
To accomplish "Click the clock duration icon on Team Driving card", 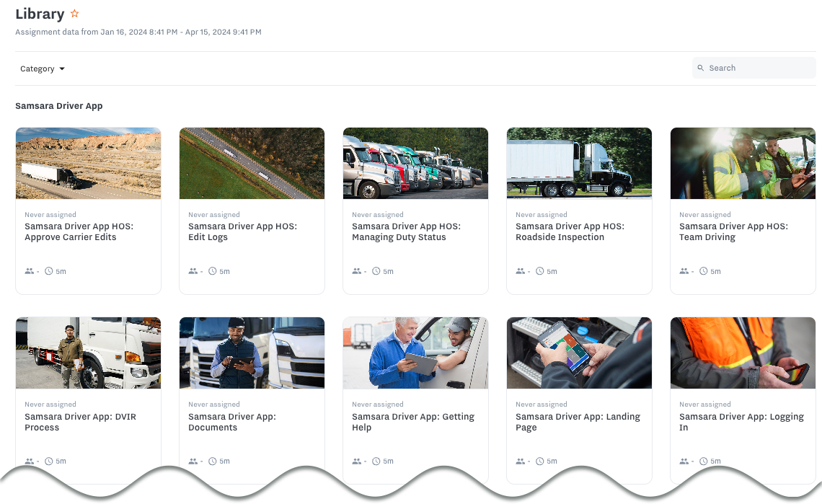I will tap(704, 271).
